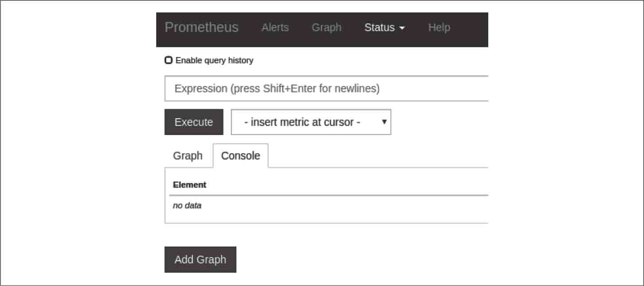644x286 pixels.
Task: Switch to the Graph results tab
Action: pos(188,156)
